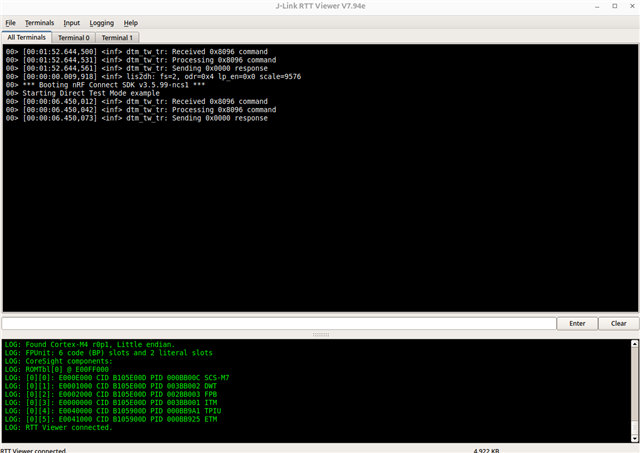The height and width of the screenshot is (453, 640).
Task: Click the log line ending with ETM
Action: click(111, 419)
